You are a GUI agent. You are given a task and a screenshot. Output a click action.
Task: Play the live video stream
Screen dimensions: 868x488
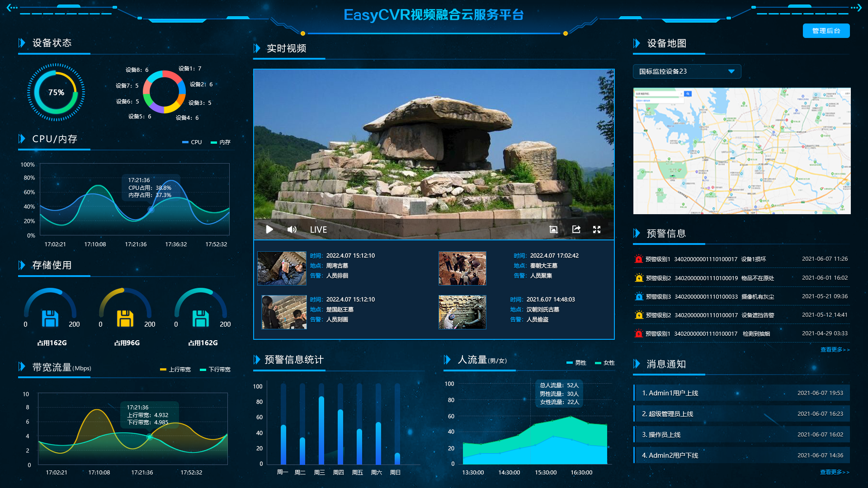pos(269,230)
